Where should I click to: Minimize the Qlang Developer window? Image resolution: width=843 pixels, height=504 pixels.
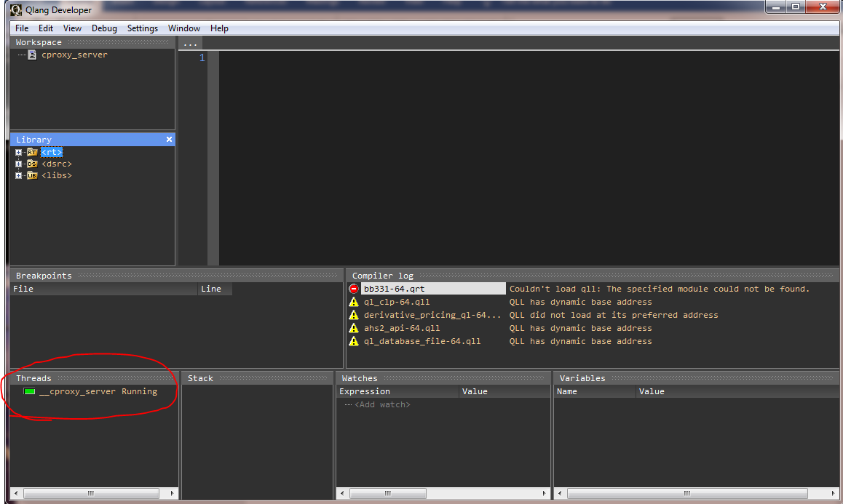(x=776, y=7)
